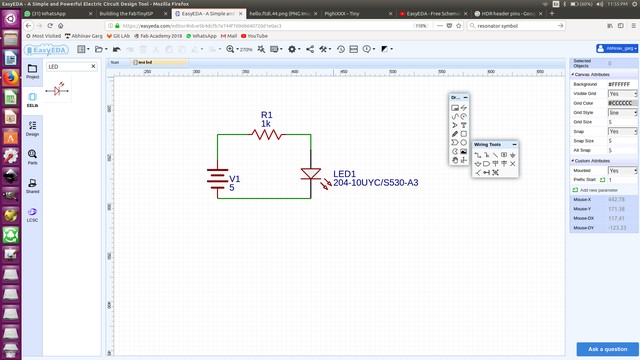
Task: Select the Wire tool in Wiring Tools
Action: pos(478,155)
